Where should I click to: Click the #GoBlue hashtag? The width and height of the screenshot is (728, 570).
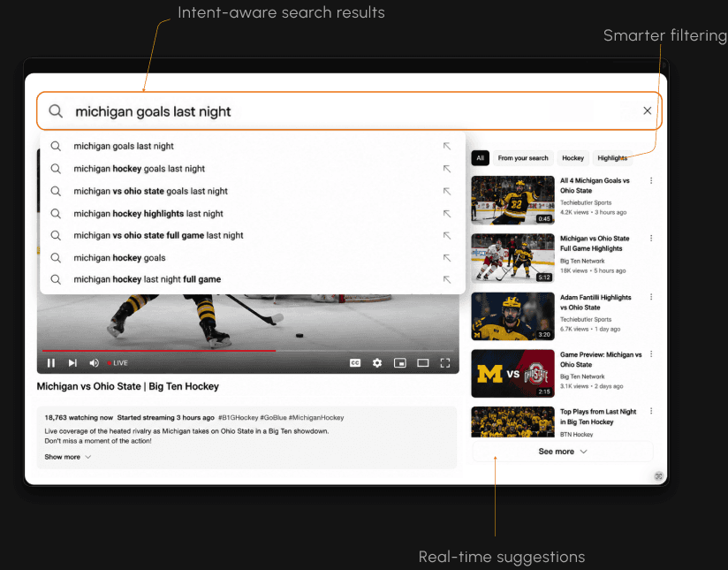tap(273, 418)
